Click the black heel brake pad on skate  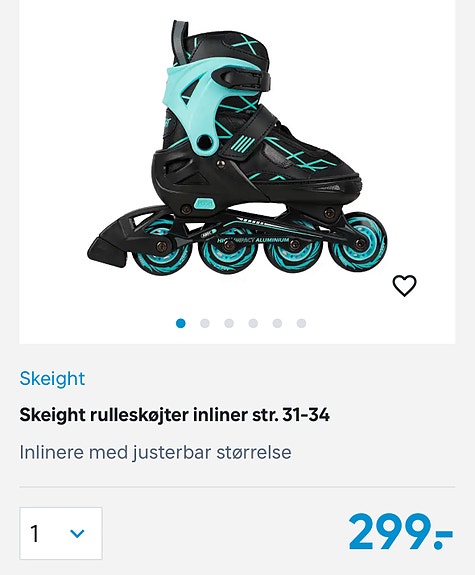[109, 244]
